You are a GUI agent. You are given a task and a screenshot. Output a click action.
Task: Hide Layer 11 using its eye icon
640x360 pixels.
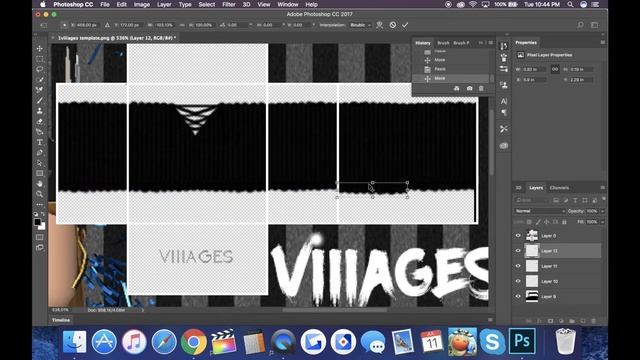[x=518, y=266]
